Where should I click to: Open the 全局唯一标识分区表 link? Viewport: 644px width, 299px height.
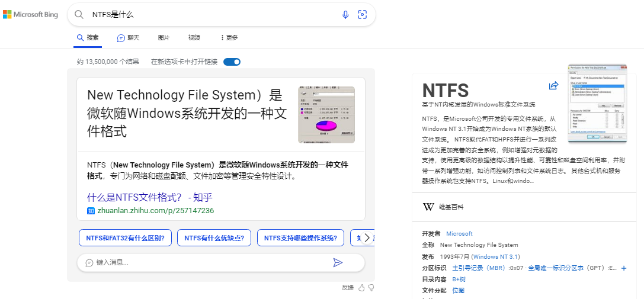pos(556,268)
